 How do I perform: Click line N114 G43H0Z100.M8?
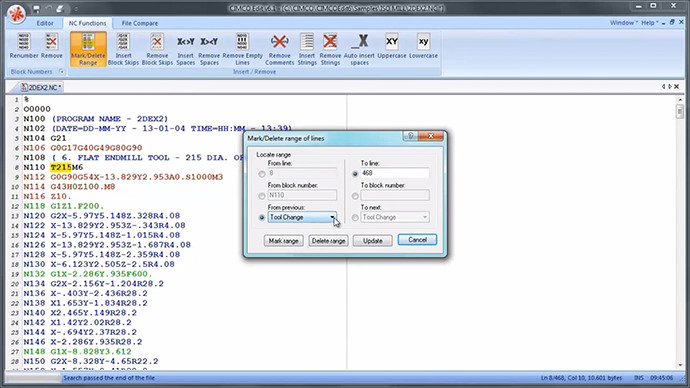[x=69, y=187]
